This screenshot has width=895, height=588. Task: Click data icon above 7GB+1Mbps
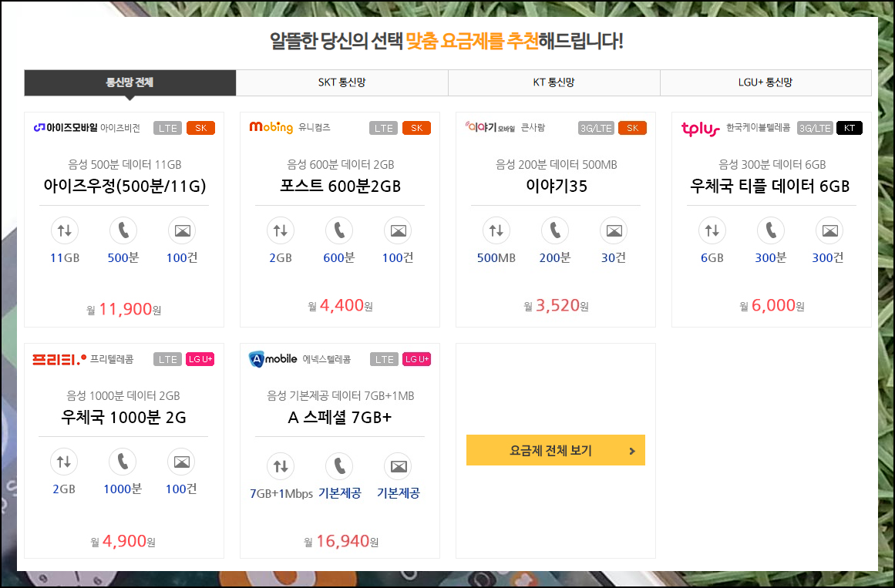pyautogui.click(x=281, y=466)
